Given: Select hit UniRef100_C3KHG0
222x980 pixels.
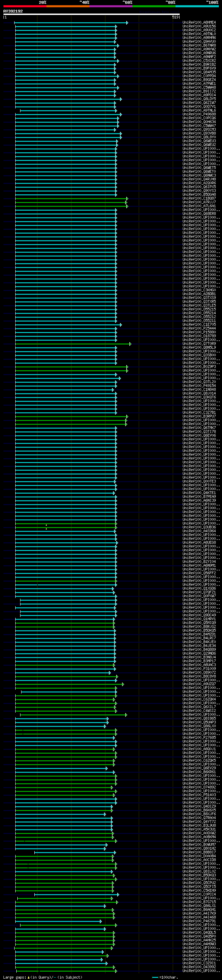Looking at the screenshot, I should 199,290.
